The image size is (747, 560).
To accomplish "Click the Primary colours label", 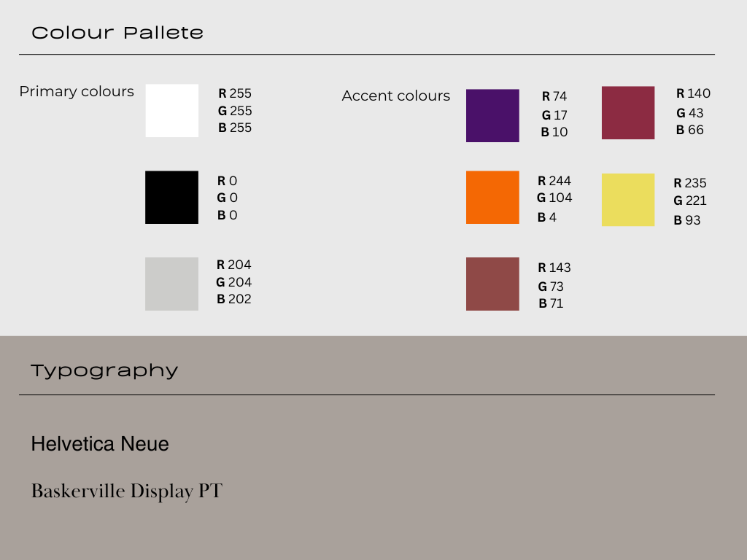I will click(x=77, y=91).
